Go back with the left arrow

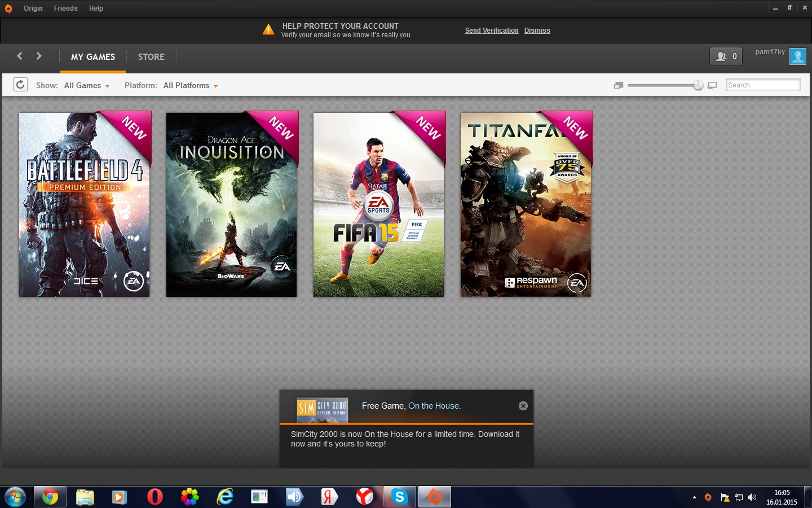pyautogui.click(x=20, y=56)
